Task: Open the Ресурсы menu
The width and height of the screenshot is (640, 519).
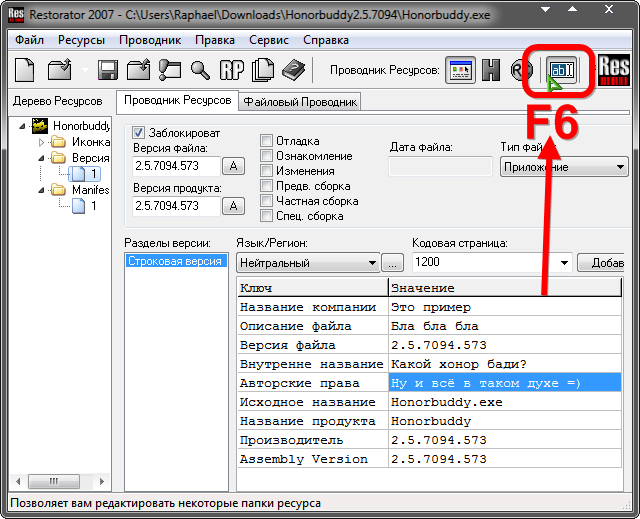Action: click(x=81, y=40)
